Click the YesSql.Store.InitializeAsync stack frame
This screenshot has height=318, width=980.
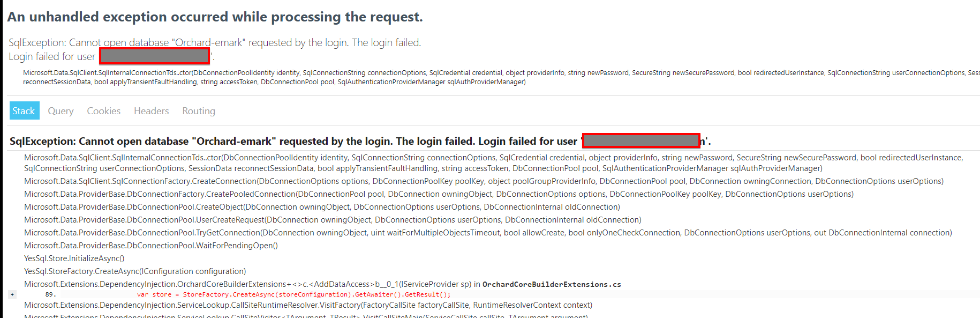click(x=73, y=258)
